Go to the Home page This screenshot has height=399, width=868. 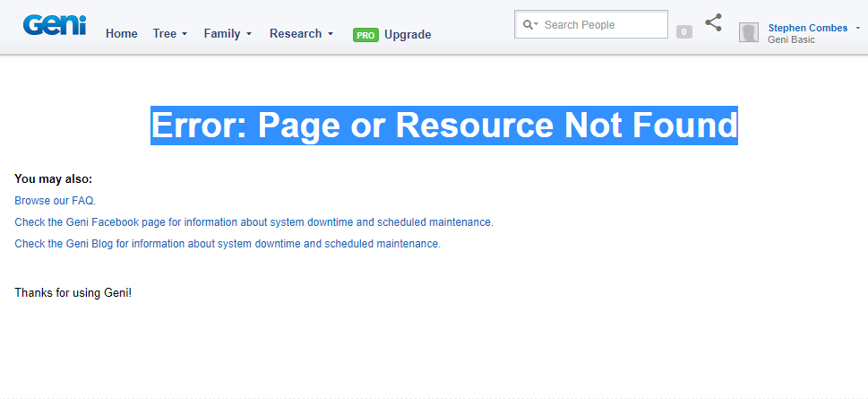pyautogui.click(x=121, y=34)
